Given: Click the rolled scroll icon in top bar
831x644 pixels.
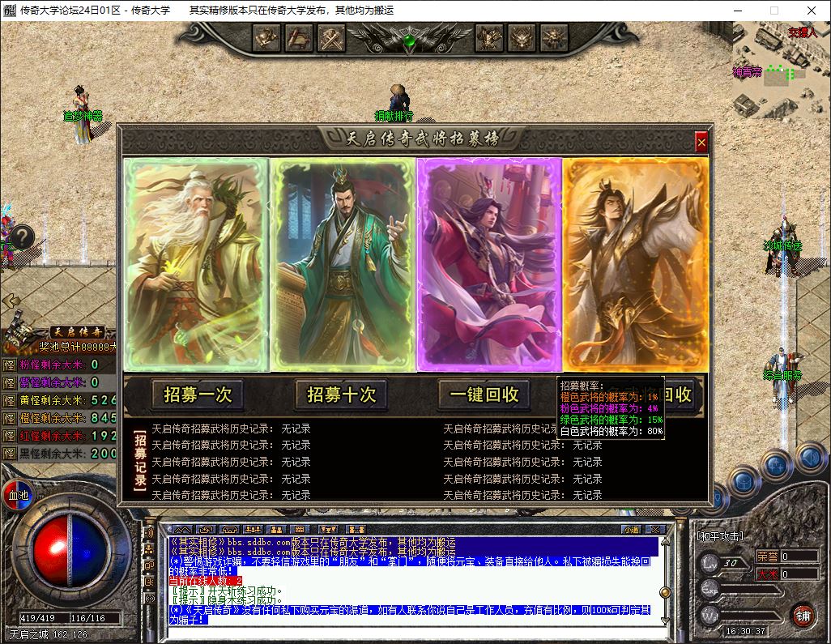Looking at the screenshot, I should (x=299, y=38).
